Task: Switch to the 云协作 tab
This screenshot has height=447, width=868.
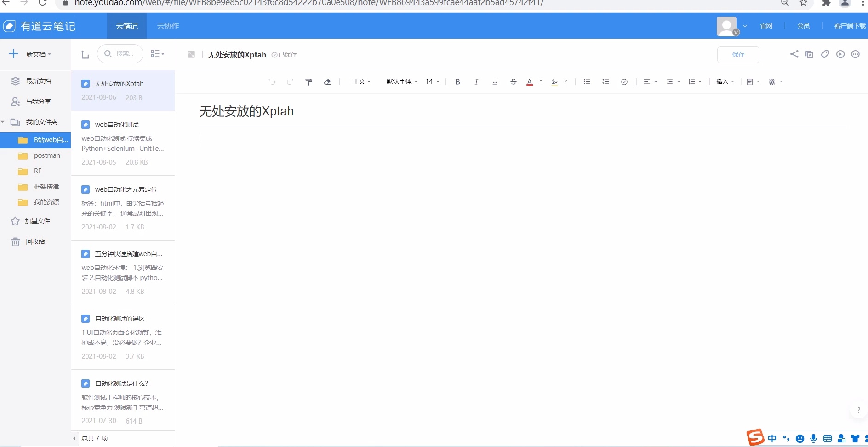Action: click(167, 26)
